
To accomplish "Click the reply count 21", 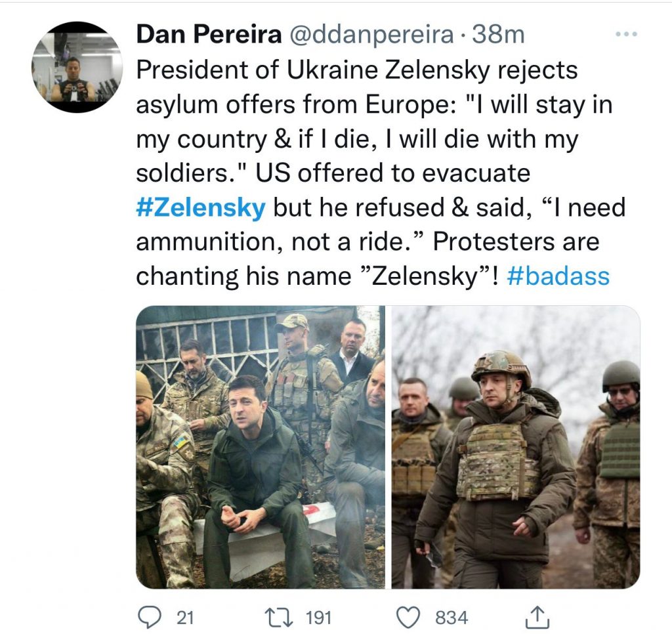I will tap(185, 618).
